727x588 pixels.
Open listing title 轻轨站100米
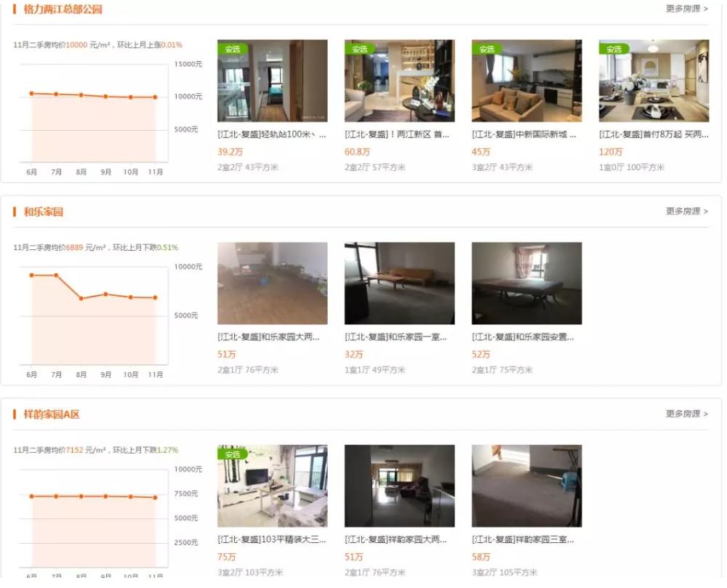272,134
